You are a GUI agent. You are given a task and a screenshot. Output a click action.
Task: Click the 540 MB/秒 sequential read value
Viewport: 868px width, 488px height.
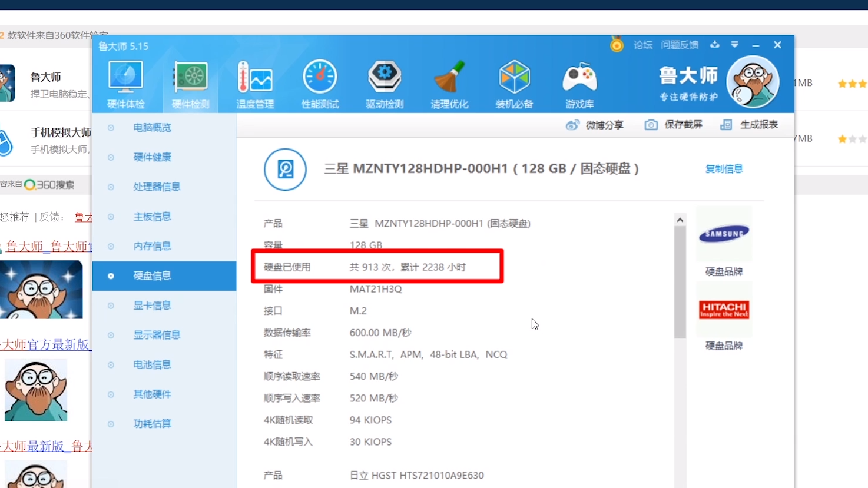coord(374,376)
